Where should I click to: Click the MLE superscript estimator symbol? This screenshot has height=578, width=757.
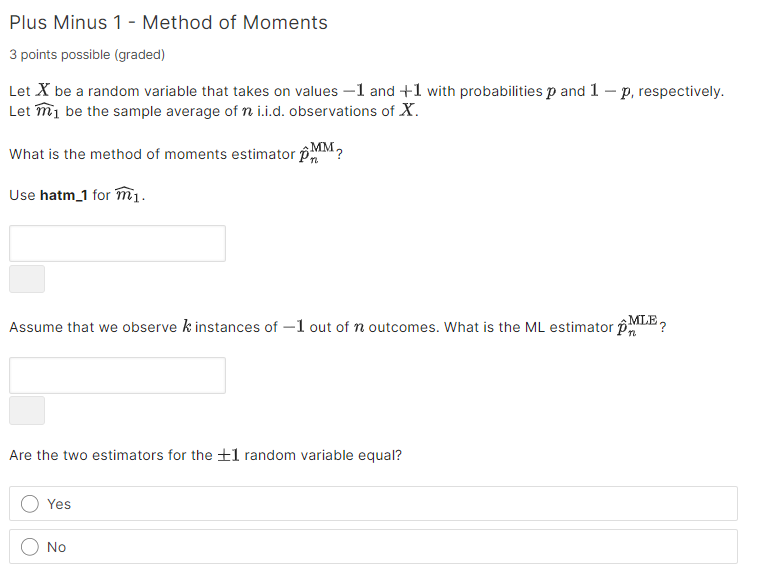click(637, 326)
